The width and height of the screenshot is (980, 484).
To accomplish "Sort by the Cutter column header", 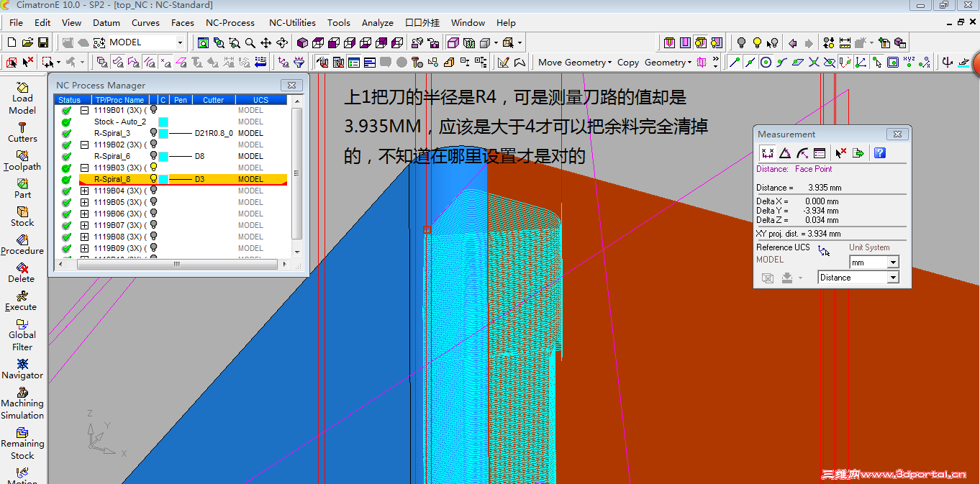I will coord(213,100).
